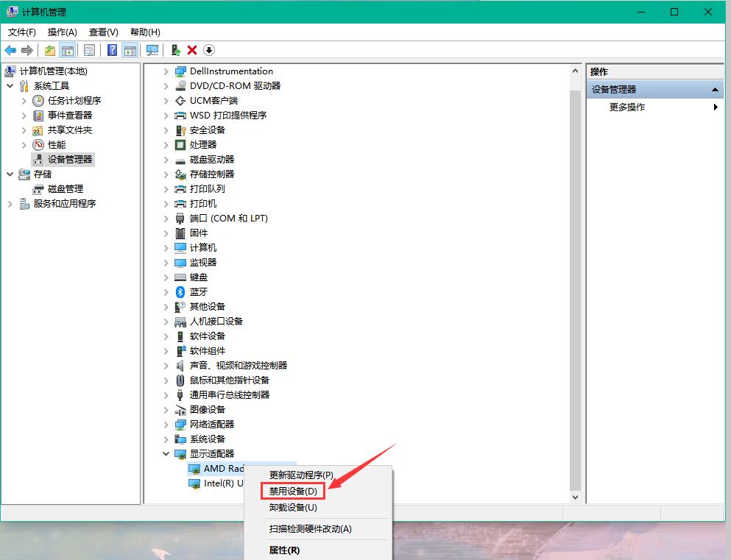This screenshot has height=560, width=731.
Task: Expand the 事件查看器 node
Action: click(x=24, y=115)
